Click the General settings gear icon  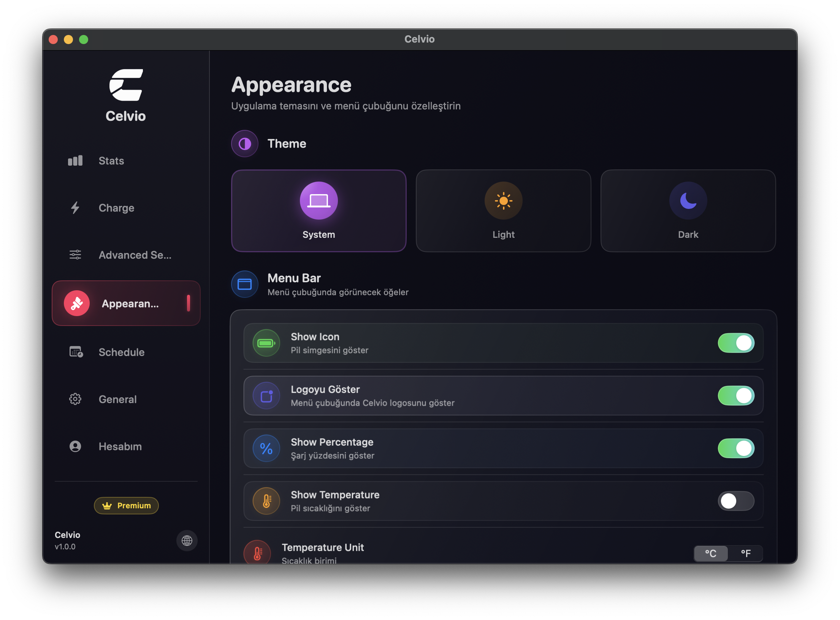coord(75,399)
